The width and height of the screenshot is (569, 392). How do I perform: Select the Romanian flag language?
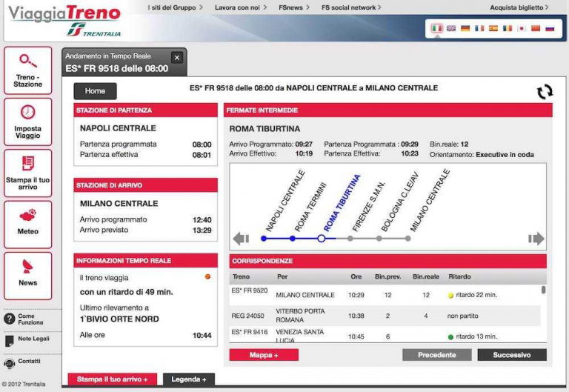coord(508,28)
